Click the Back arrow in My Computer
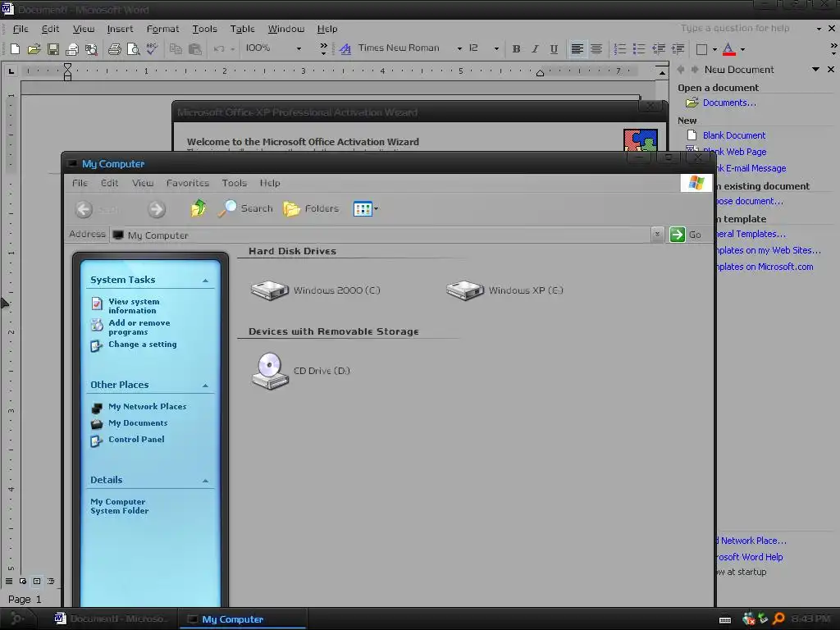This screenshot has width=840, height=630. pyautogui.click(x=84, y=209)
